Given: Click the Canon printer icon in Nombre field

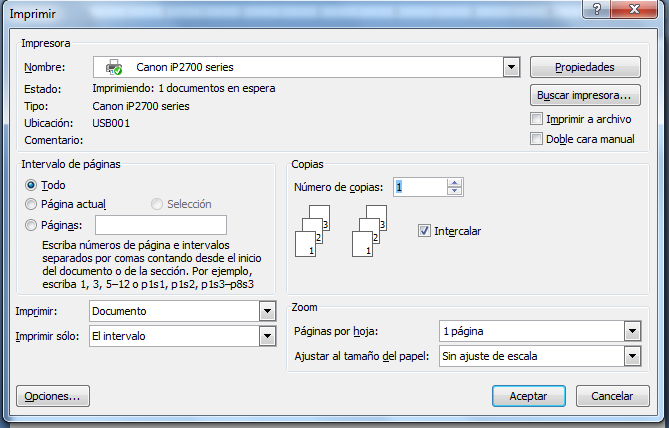Looking at the screenshot, I should coord(113,67).
